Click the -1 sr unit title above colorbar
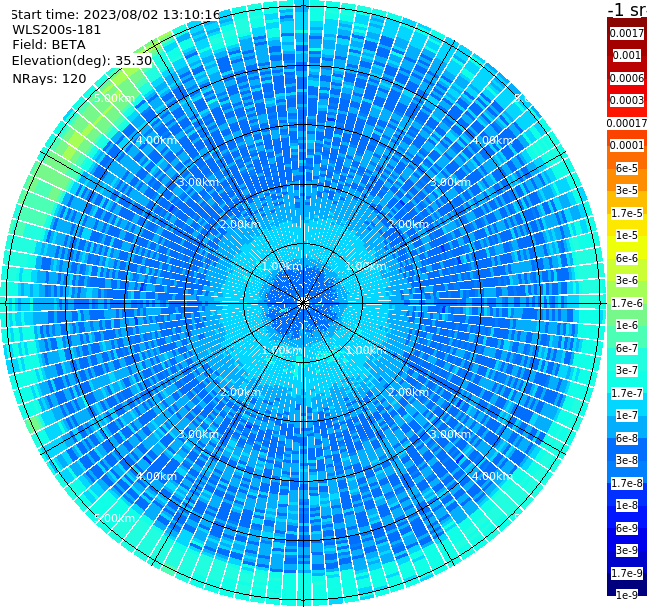This screenshot has width=647, height=607. tap(627, 9)
